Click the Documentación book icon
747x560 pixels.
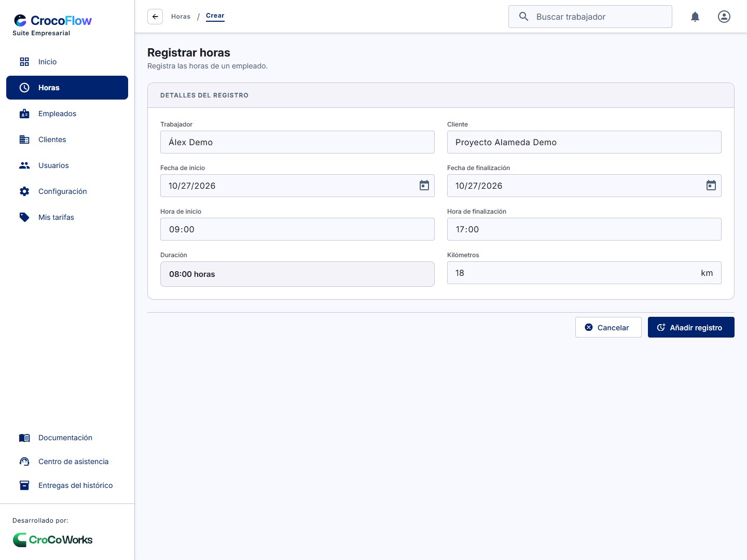24,438
